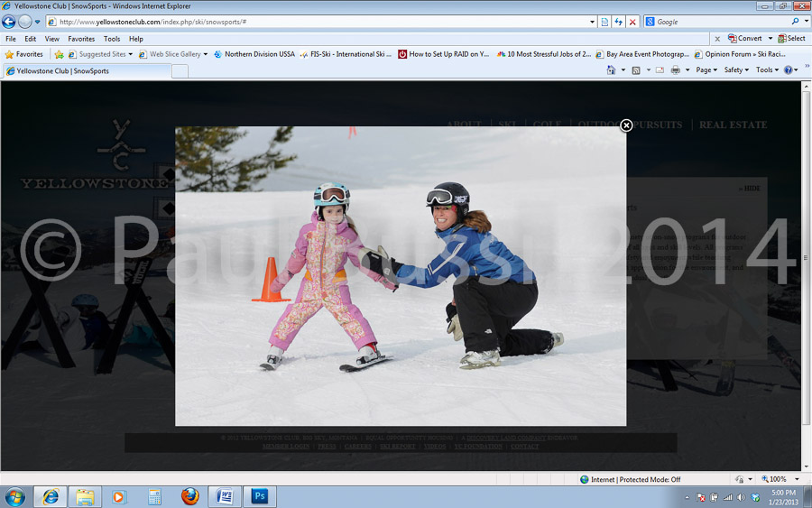Viewport: 812px width, 508px height.
Task: Open the File menu
Action: (x=10, y=39)
